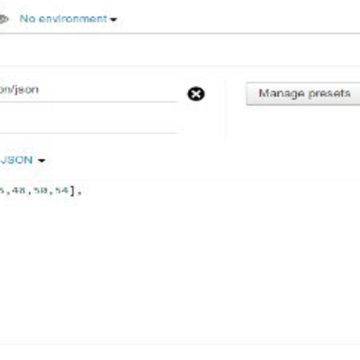
Task: Click the caret beside No environment
Action: click(x=113, y=20)
